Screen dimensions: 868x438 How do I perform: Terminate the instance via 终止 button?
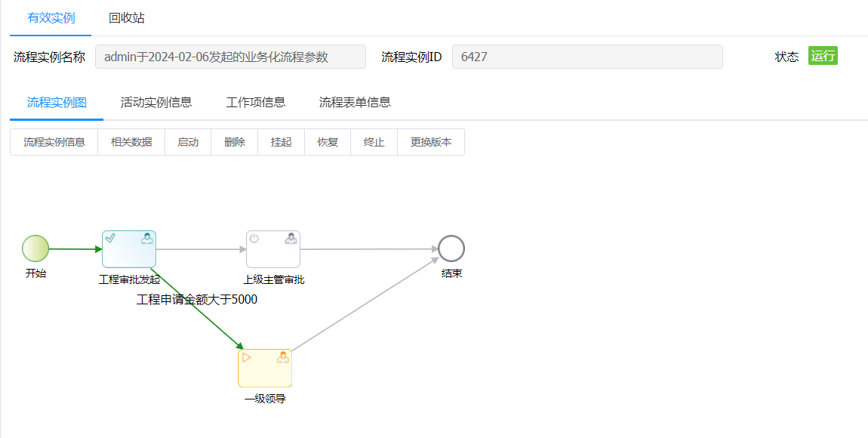click(x=373, y=142)
